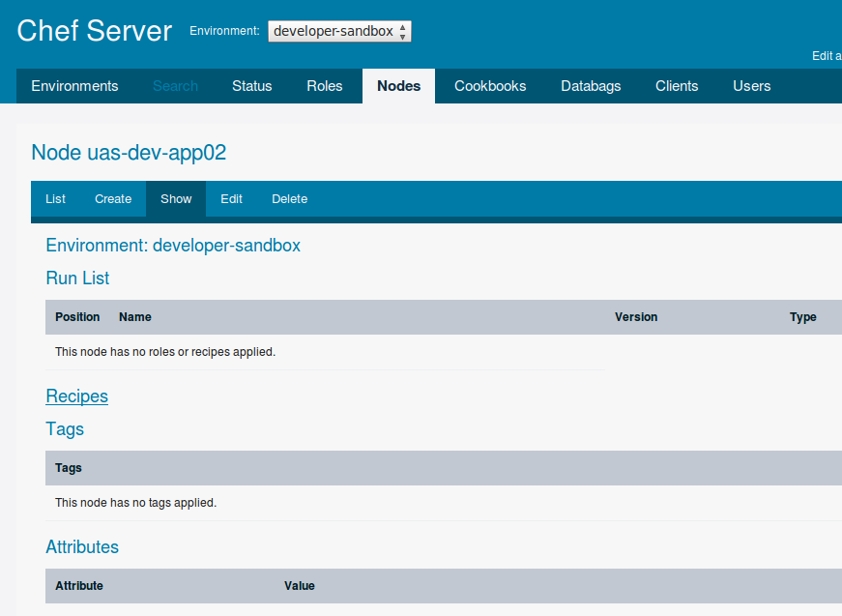
Task: Click the Run List heading
Action: click(x=77, y=279)
